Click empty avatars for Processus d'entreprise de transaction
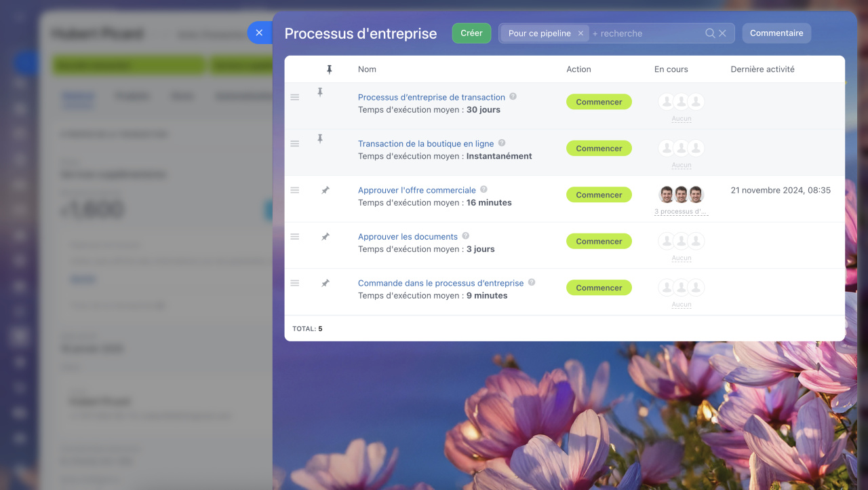This screenshot has width=868, height=490. tap(682, 102)
